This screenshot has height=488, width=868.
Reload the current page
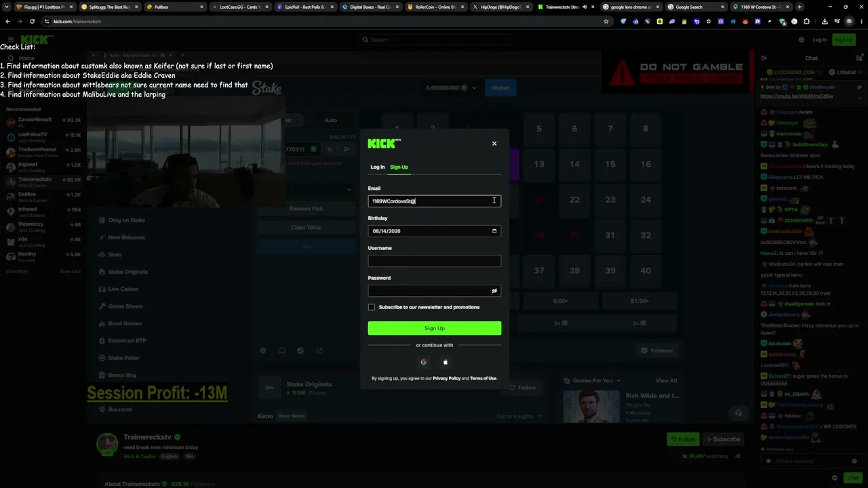click(x=32, y=21)
